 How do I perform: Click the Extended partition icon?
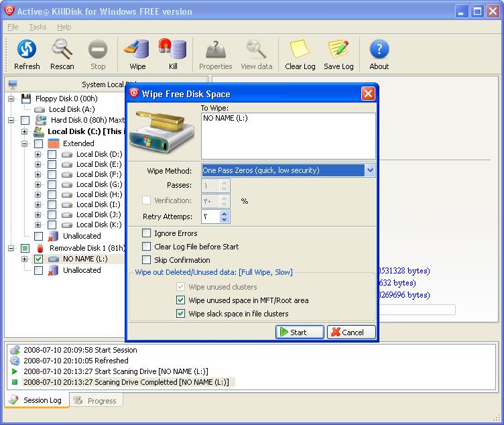tap(54, 143)
